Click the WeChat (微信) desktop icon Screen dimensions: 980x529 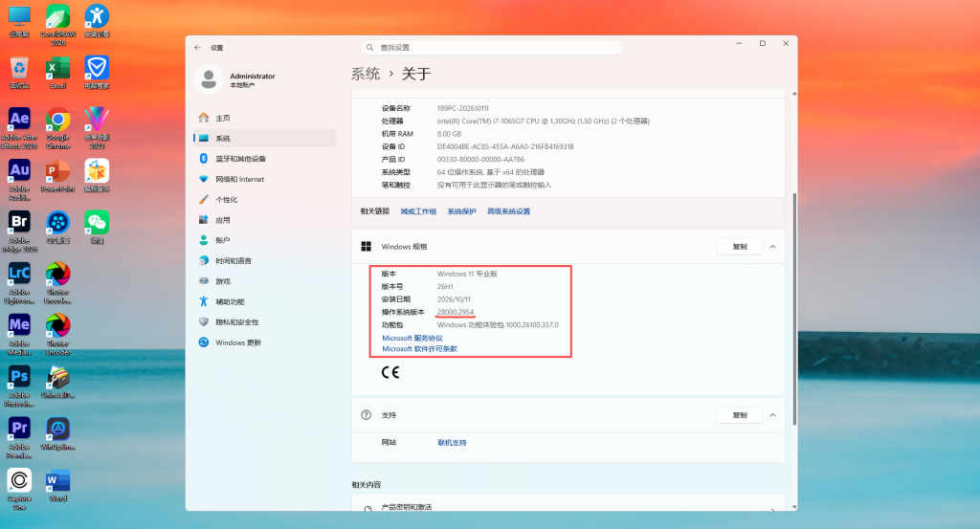pos(97,228)
